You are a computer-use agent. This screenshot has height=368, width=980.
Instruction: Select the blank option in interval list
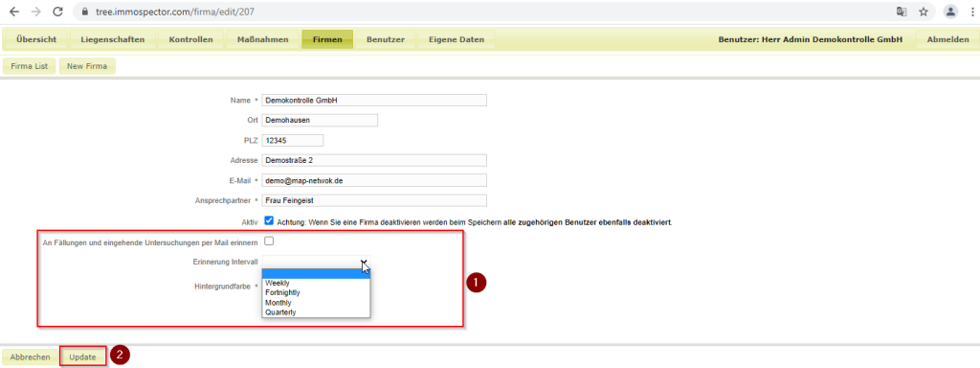pos(316,273)
